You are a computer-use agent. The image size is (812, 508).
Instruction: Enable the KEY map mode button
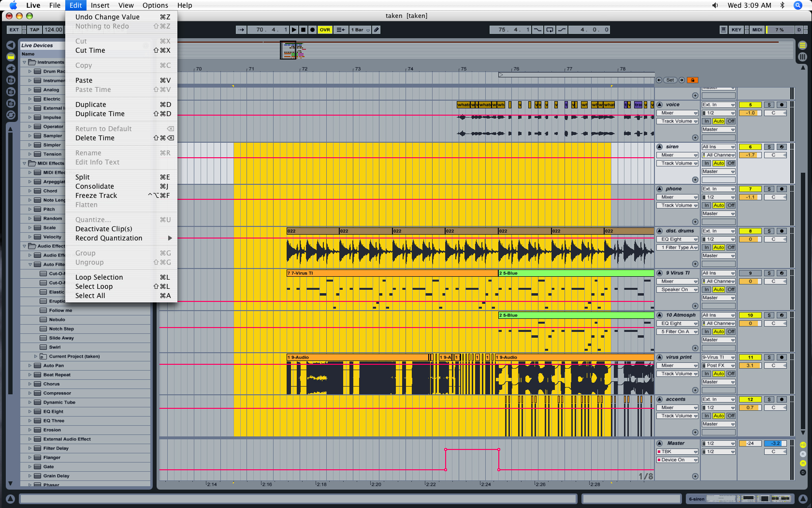click(736, 30)
